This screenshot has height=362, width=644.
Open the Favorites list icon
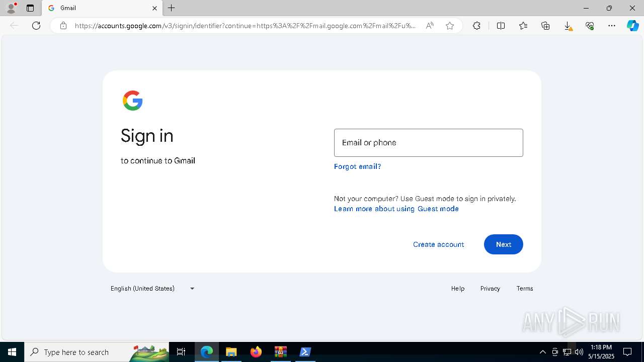tap(523, 26)
